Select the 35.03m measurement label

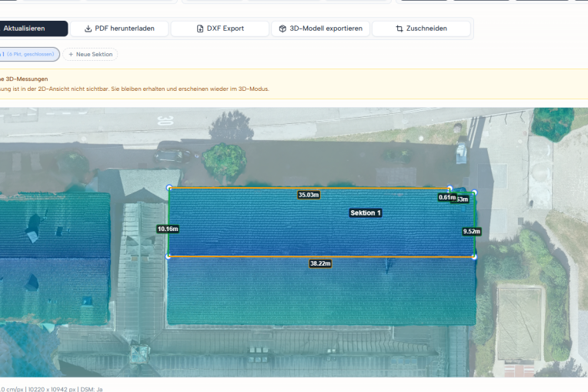click(309, 195)
